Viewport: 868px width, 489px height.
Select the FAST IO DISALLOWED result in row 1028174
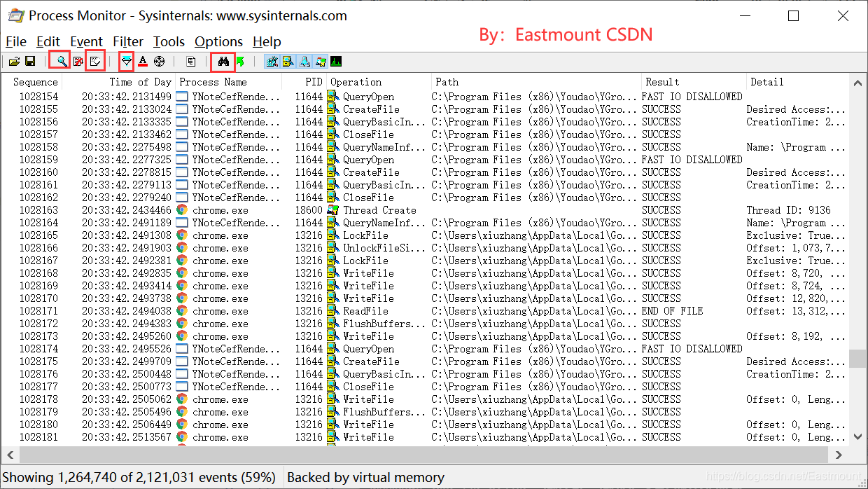[692, 349]
